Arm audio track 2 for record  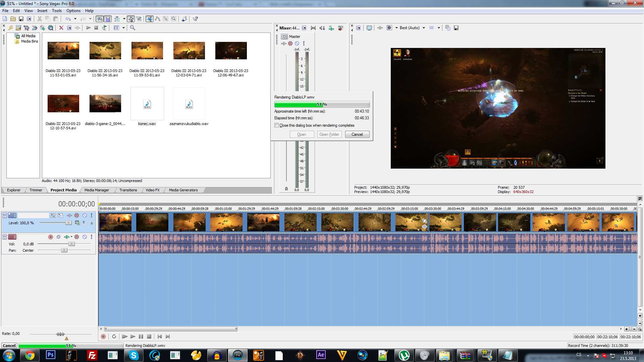pyautogui.click(x=51, y=237)
